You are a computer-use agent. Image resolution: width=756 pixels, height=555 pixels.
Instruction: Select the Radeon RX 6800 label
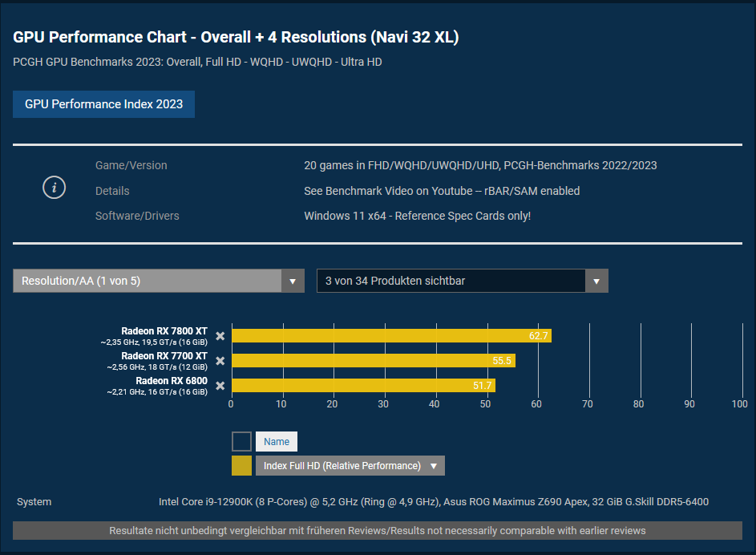coord(172,381)
